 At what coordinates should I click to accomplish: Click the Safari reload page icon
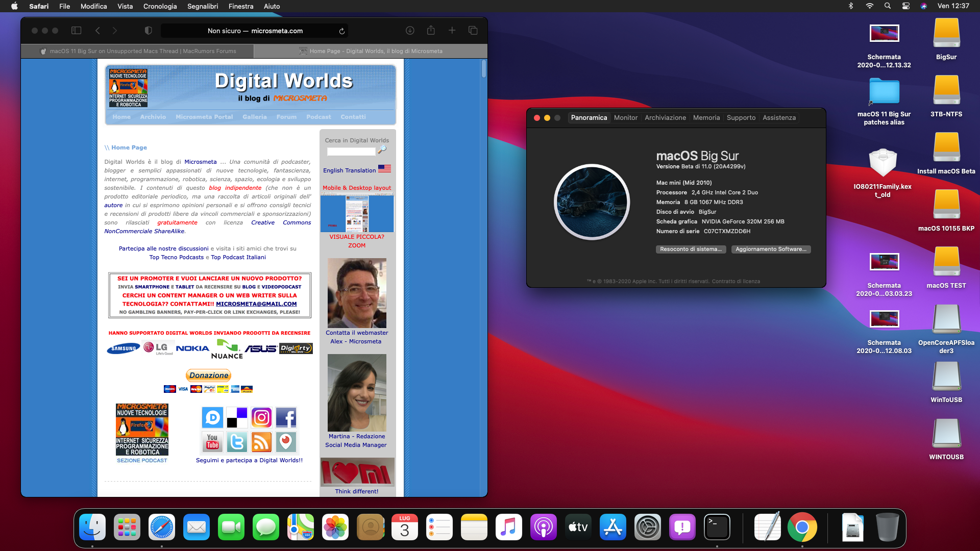point(342,31)
